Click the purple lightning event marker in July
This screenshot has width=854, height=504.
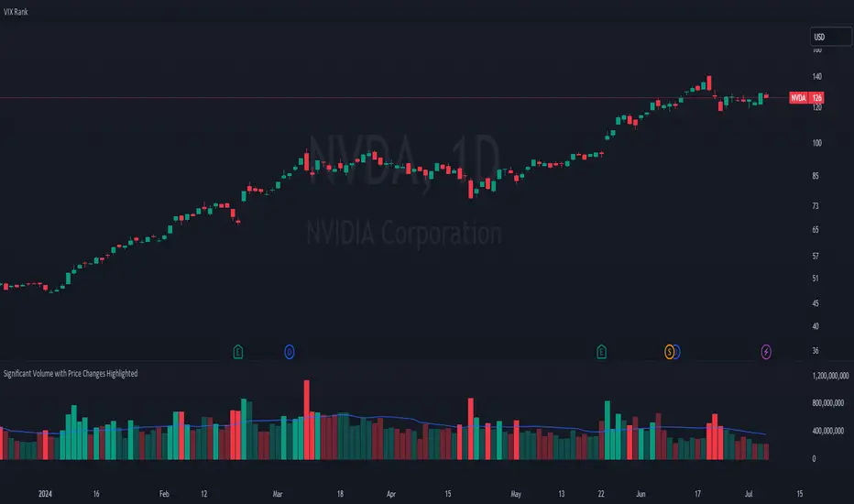766,350
